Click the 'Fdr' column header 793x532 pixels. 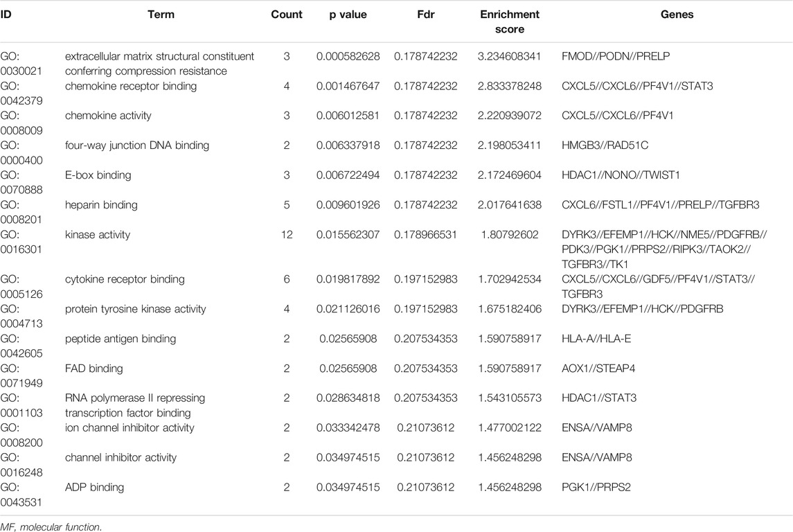click(426, 15)
